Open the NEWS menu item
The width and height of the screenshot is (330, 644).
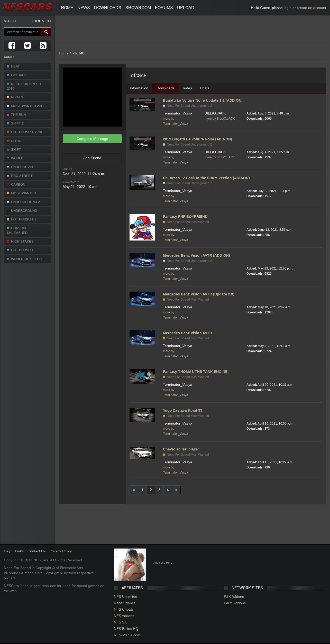(x=84, y=8)
